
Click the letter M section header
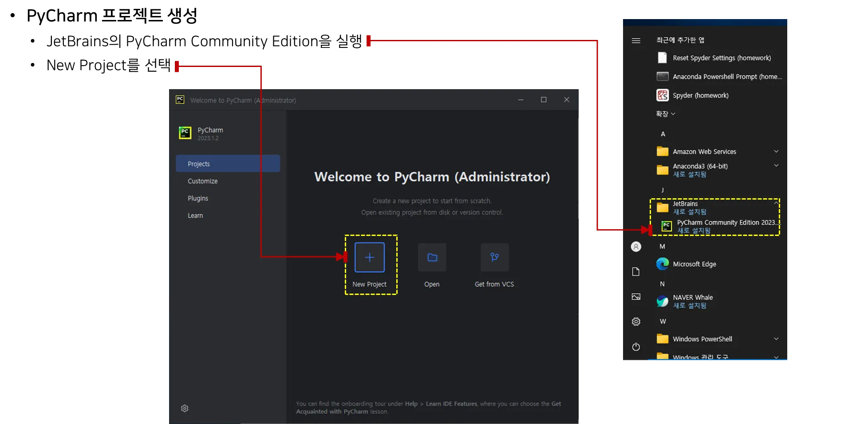663,246
